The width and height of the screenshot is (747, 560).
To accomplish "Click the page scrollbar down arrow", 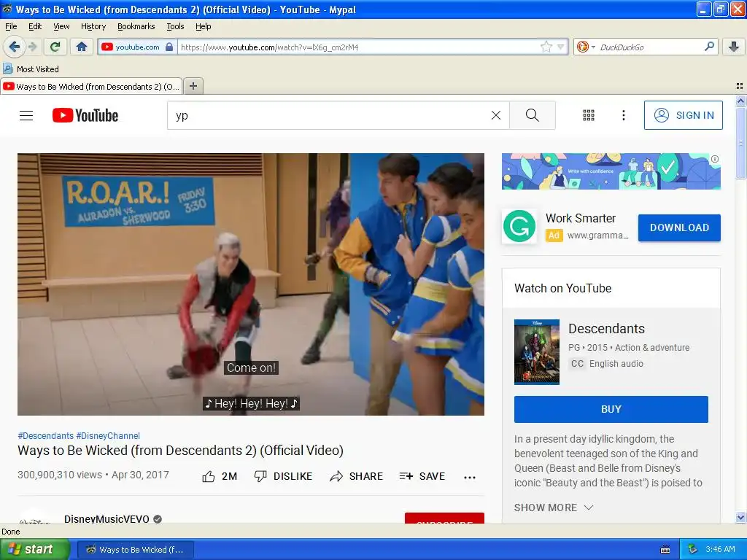I will pyautogui.click(x=740, y=518).
